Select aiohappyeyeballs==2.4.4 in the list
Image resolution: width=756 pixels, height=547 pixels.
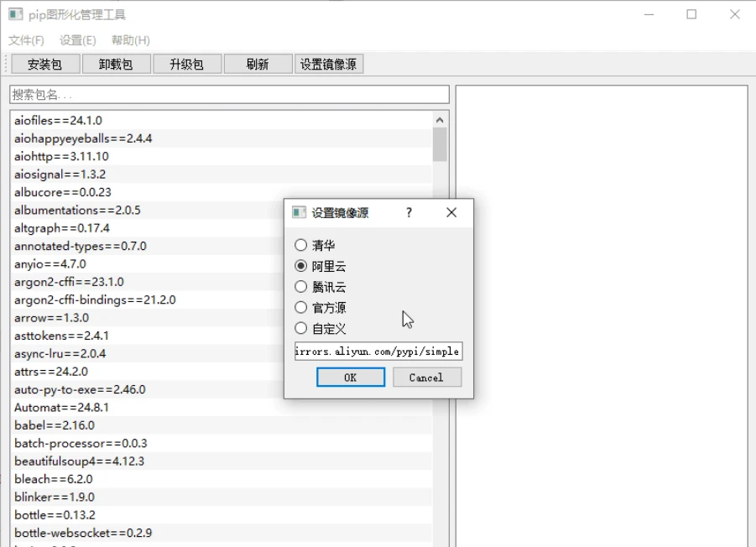point(221,138)
